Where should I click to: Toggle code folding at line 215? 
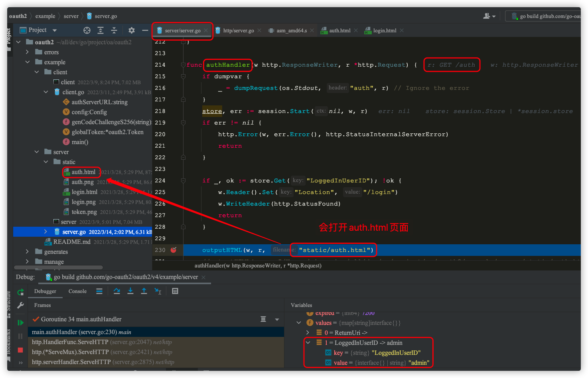coord(183,76)
